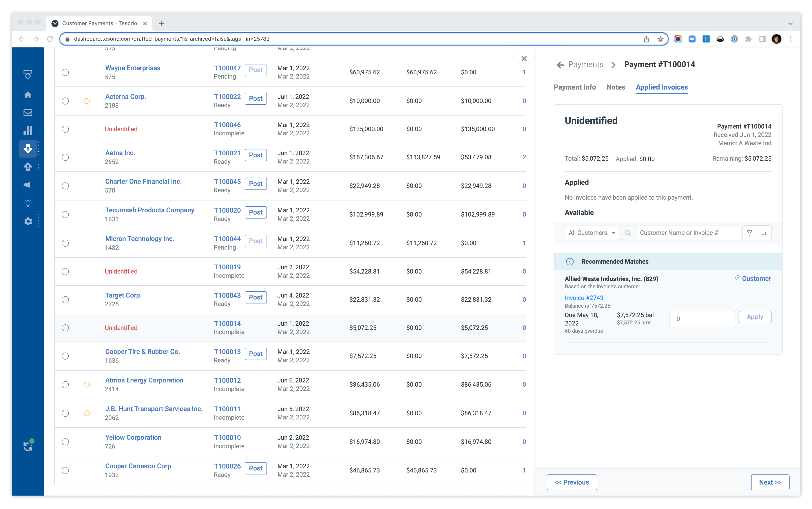Click the Apply button for Invoice #2743

pyautogui.click(x=754, y=317)
